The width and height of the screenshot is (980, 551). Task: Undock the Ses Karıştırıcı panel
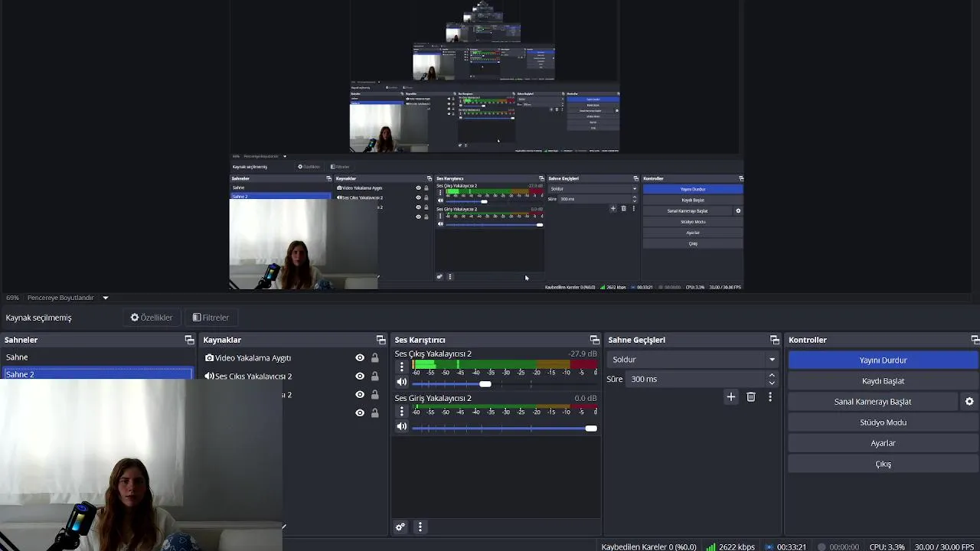coord(594,340)
